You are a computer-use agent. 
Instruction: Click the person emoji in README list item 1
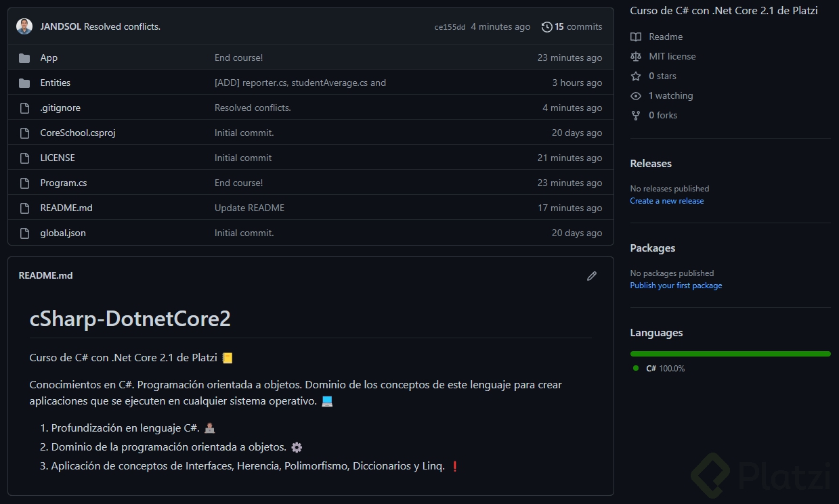[210, 428]
